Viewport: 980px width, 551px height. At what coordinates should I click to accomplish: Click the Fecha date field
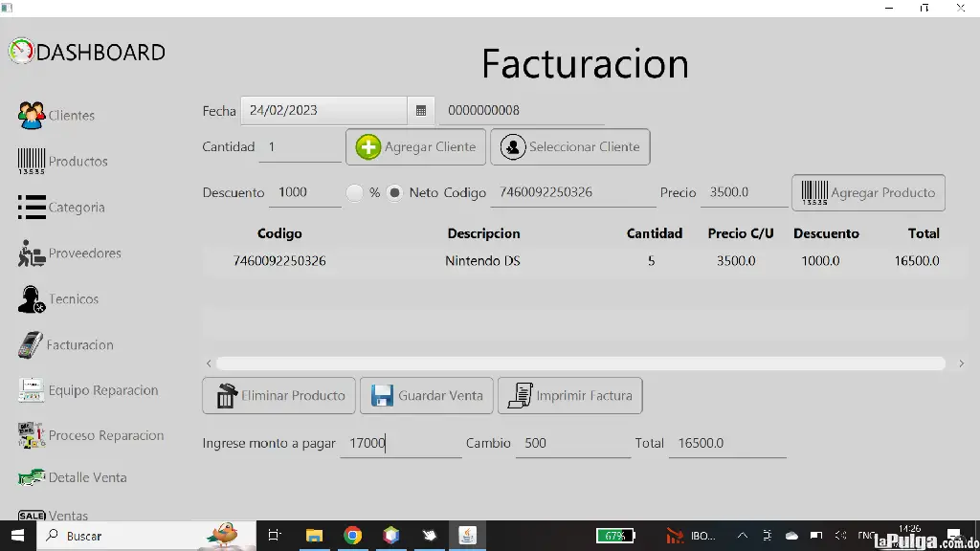323,111
